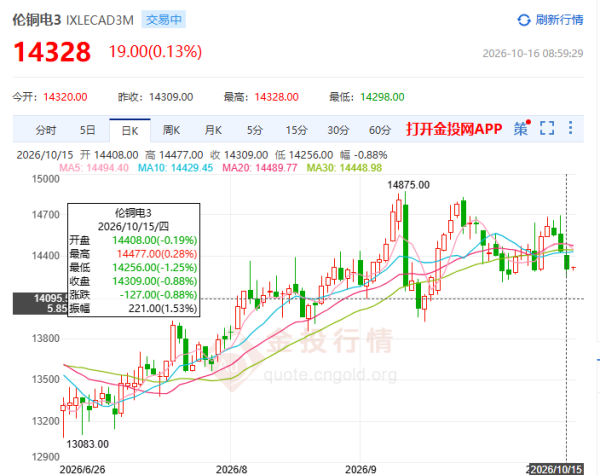Open the 打开金投网APP link
This screenshot has width=600, height=475.
[454, 129]
